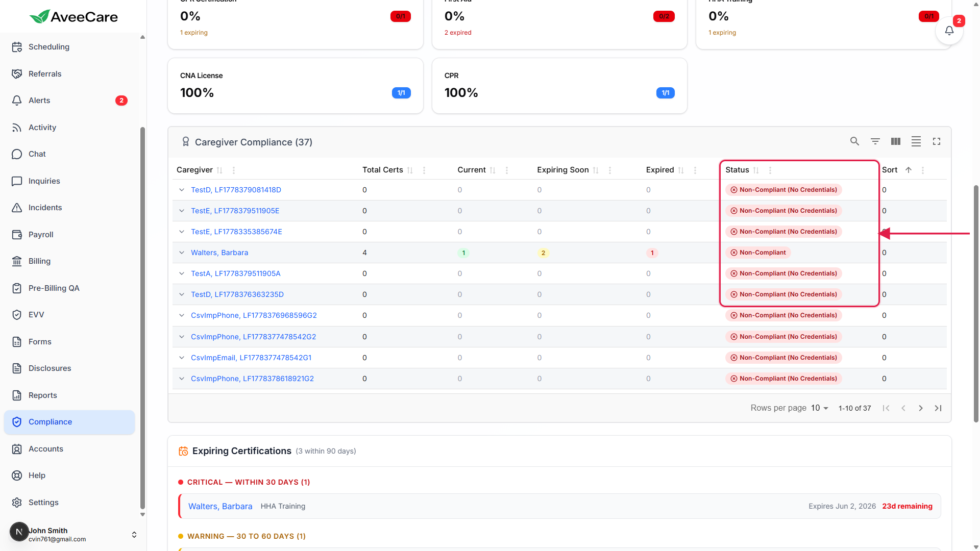Open Payroll in sidebar

tap(69, 235)
